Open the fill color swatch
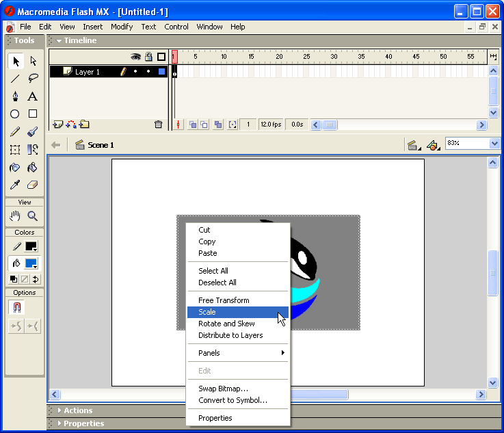This screenshot has height=433, width=504. pyautogui.click(x=31, y=264)
